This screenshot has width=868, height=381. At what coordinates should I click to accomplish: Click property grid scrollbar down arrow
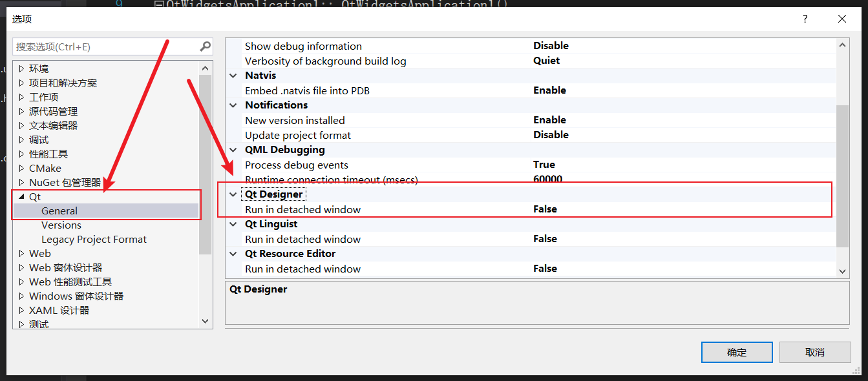pyautogui.click(x=842, y=271)
